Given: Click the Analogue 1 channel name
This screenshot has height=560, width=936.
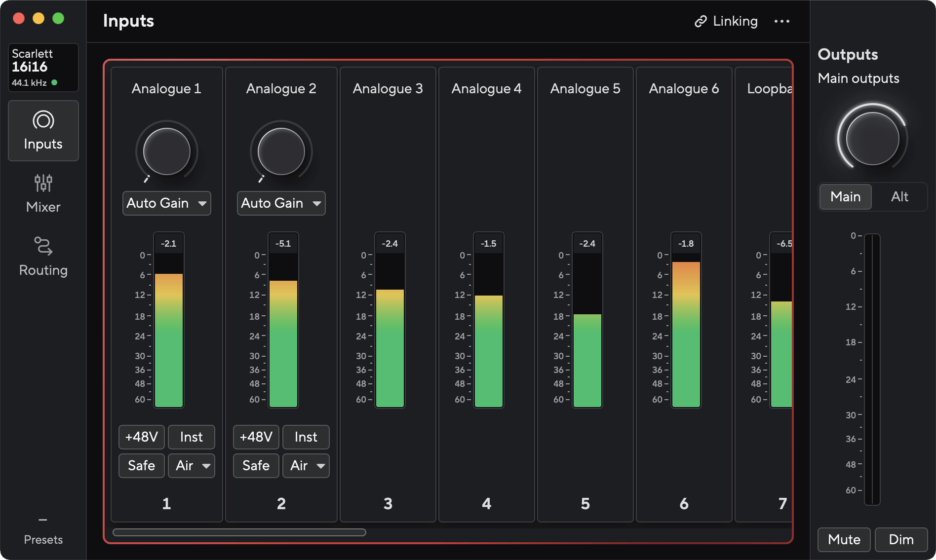Looking at the screenshot, I should click(167, 89).
